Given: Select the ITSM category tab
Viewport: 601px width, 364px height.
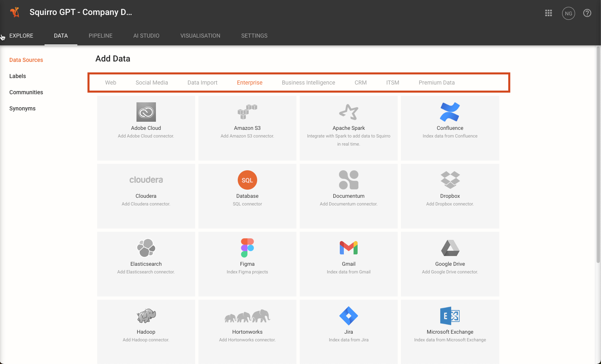Looking at the screenshot, I should (x=393, y=83).
